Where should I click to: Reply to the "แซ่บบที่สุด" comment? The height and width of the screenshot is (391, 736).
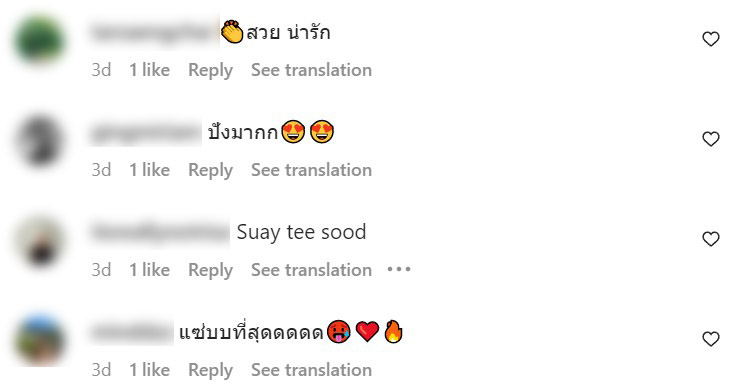(x=210, y=370)
